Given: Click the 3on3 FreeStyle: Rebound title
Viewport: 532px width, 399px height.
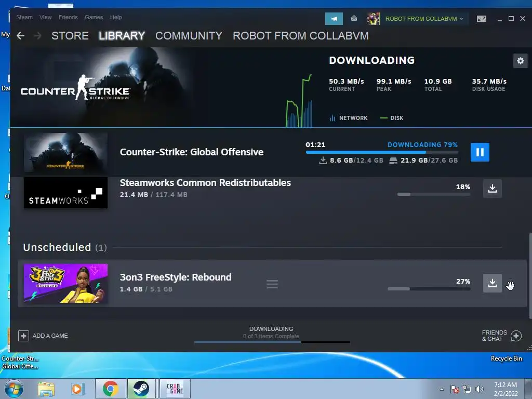Looking at the screenshot, I should click(176, 277).
